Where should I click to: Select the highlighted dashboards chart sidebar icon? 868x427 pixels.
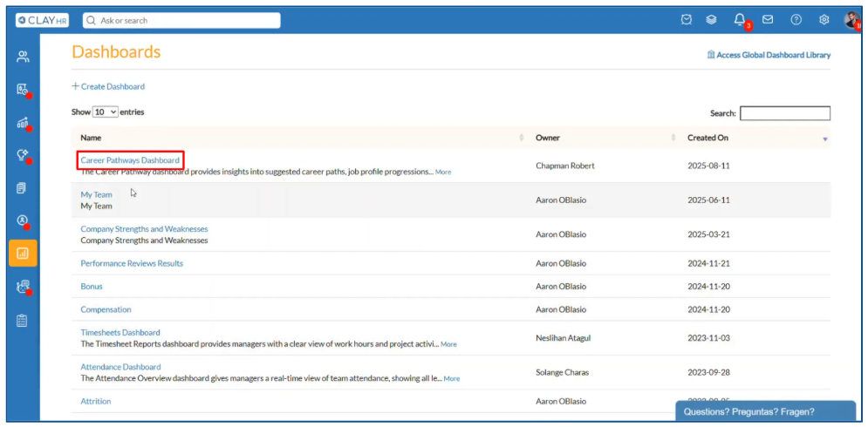pyautogui.click(x=23, y=254)
